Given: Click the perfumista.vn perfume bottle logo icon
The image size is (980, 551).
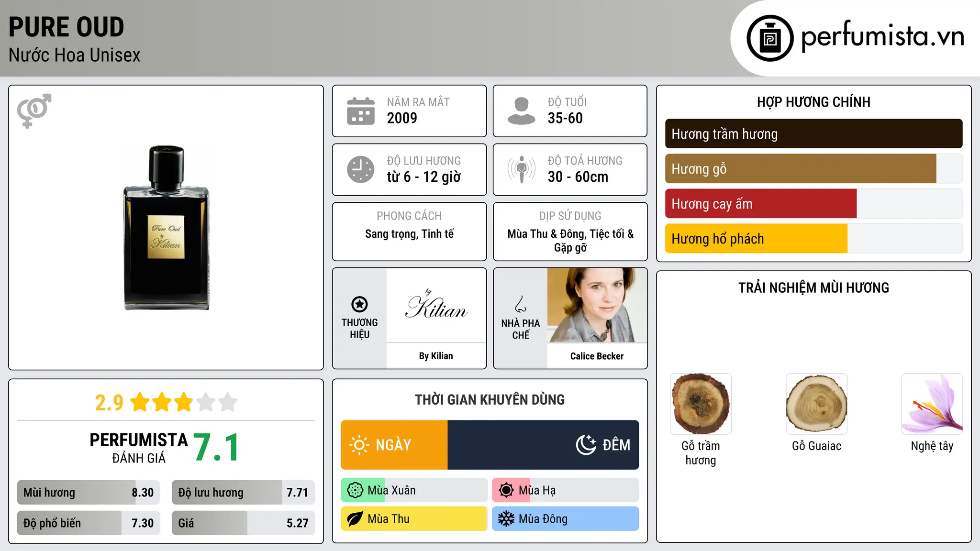Looking at the screenshot, I should click(x=770, y=38).
